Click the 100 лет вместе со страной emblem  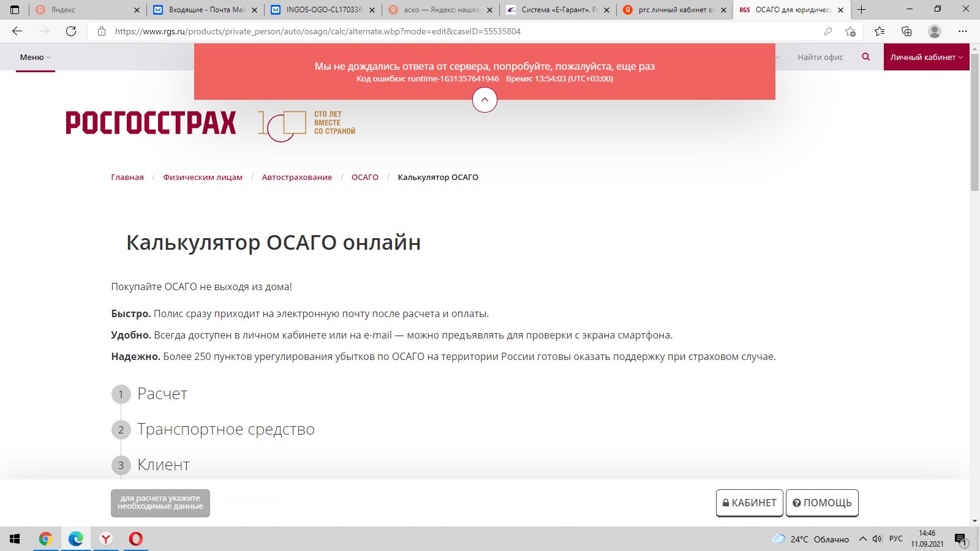(306, 126)
